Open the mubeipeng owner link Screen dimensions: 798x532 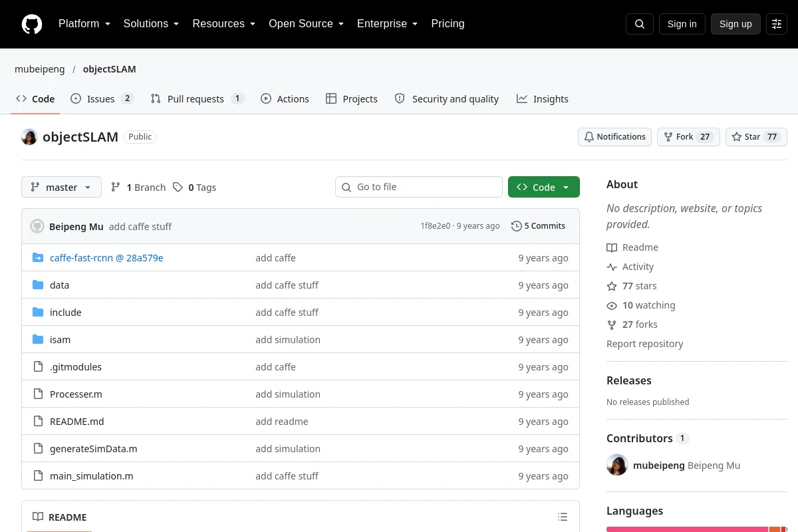(40, 69)
